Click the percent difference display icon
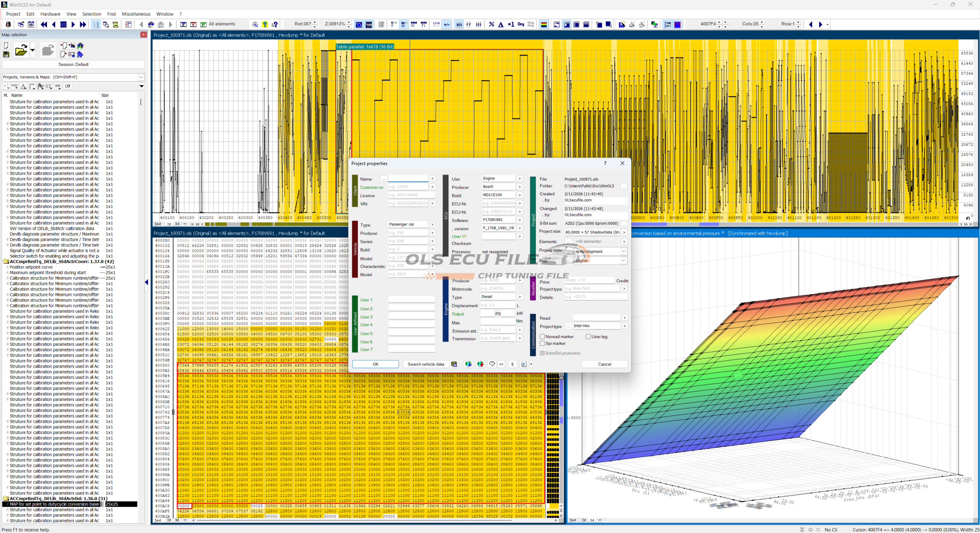This screenshot has width=980, height=533. 492,25
